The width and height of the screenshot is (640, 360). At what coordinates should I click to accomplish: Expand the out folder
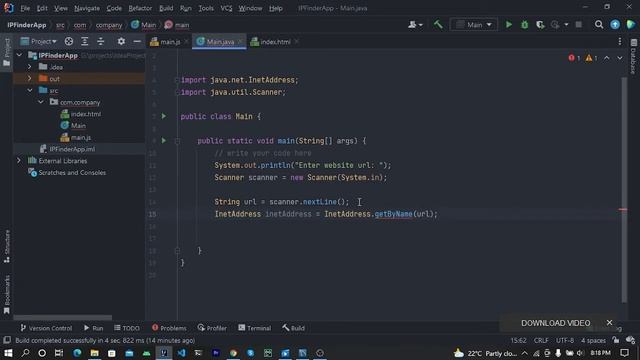pos(29,78)
